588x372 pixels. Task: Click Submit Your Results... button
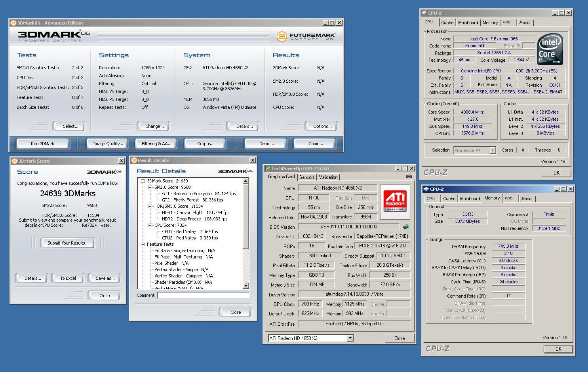68,243
